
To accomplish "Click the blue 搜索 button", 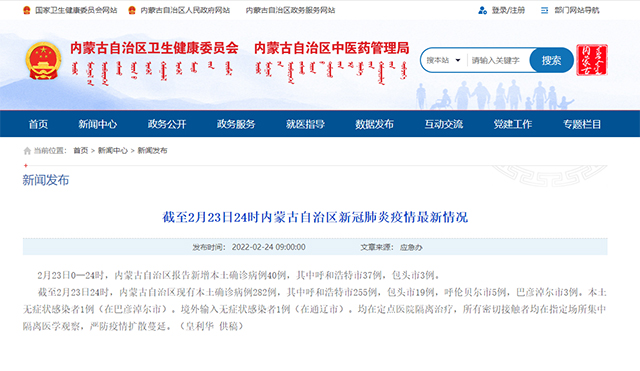I will coord(551,60).
